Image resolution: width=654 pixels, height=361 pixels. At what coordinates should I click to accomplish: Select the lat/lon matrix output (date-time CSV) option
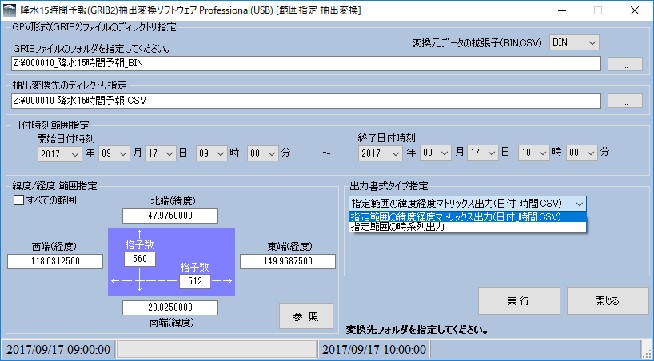(468, 217)
